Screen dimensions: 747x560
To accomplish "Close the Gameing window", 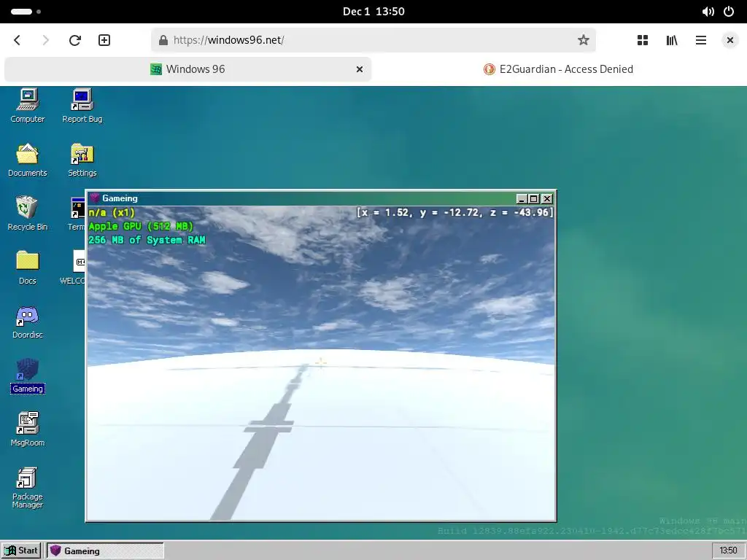I will (x=547, y=198).
